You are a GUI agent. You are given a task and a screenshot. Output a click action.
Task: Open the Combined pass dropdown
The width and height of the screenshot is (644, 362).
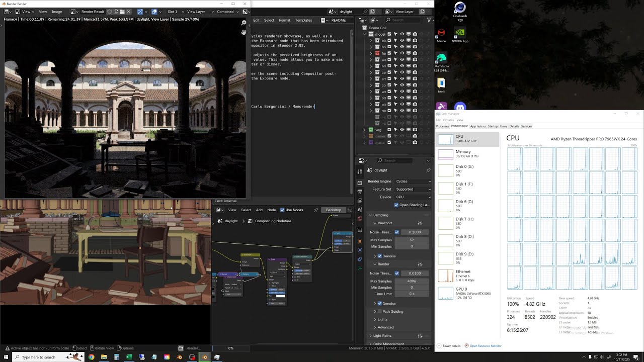click(x=227, y=12)
